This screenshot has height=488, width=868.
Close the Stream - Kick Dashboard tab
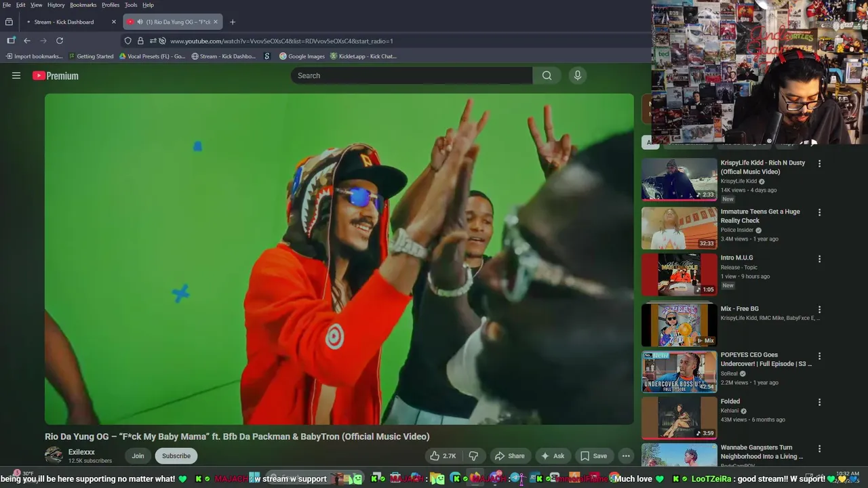(113, 22)
